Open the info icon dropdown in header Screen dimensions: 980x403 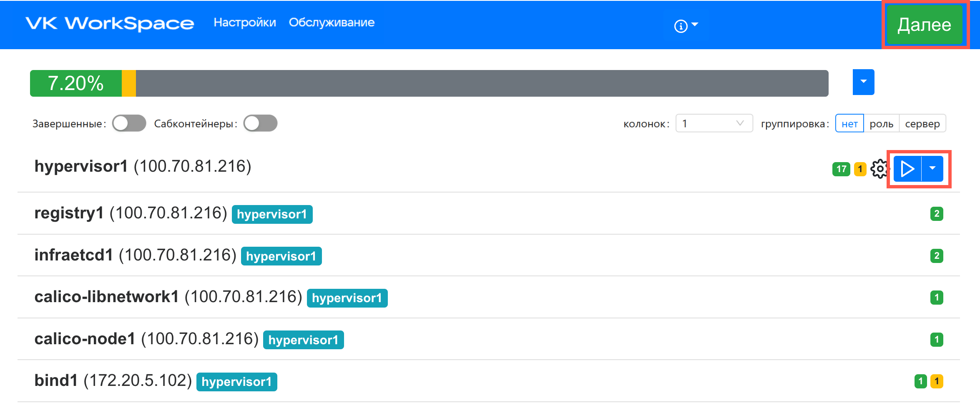(x=686, y=26)
